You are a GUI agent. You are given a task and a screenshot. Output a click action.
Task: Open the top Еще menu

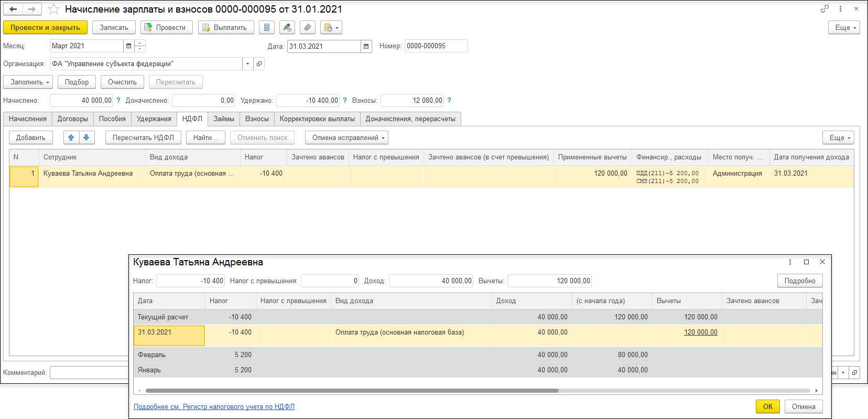click(844, 28)
